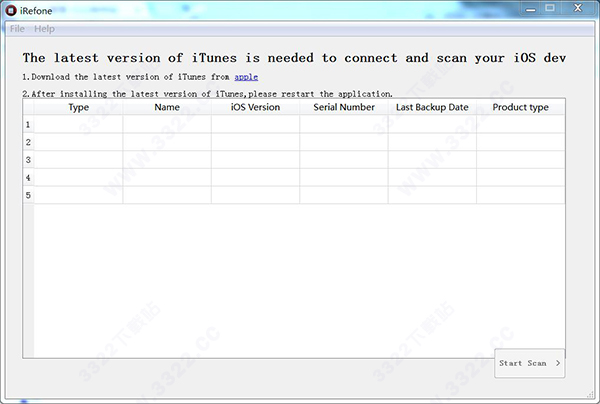Select row header 5 in the table

[28, 195]
